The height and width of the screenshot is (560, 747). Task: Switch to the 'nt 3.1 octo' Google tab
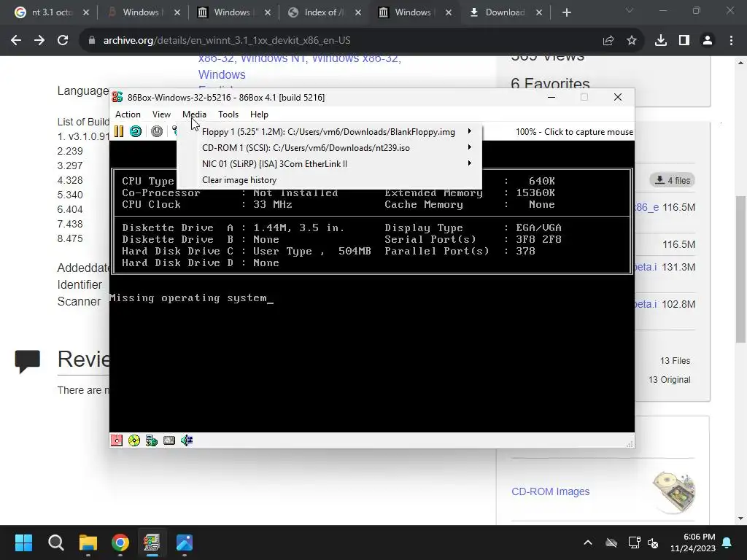pyautogui.click(x=45, y=12)
